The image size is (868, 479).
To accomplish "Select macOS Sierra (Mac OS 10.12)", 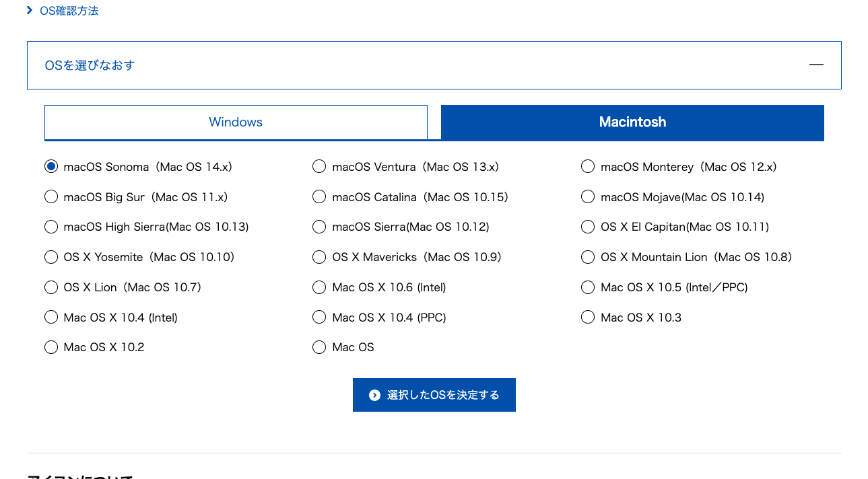I will (x=319, y=227).
